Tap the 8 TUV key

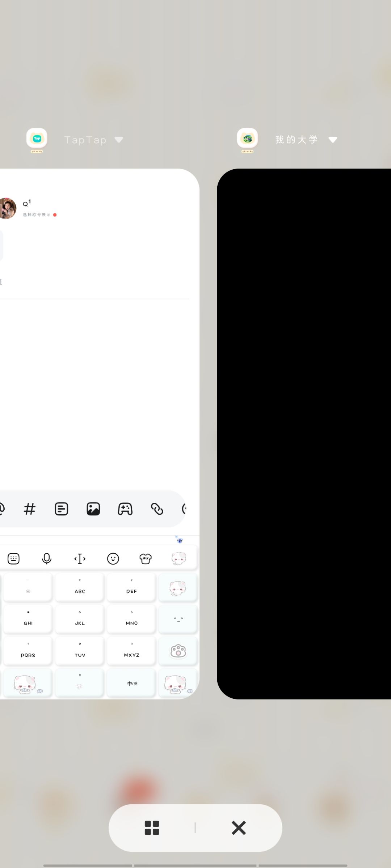tap(80, 651)
